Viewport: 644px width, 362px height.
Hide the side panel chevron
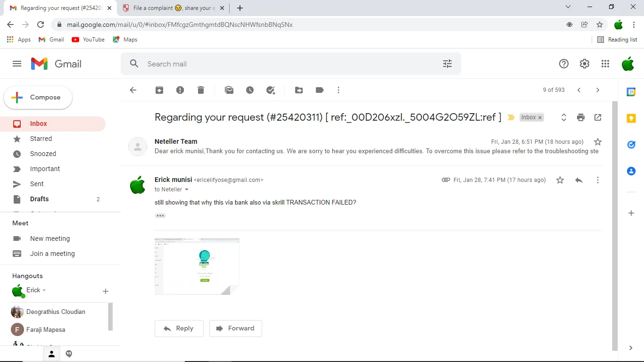pos(631,348)
